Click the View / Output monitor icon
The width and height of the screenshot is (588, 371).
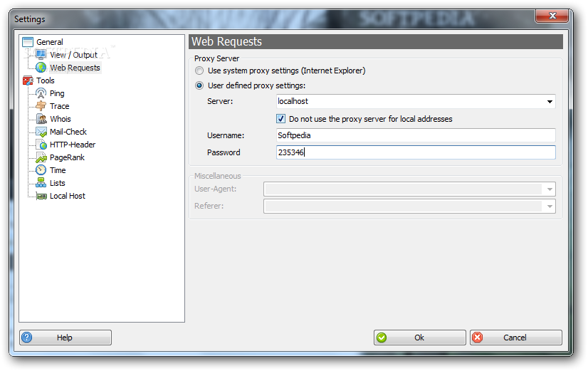(41, 55)
